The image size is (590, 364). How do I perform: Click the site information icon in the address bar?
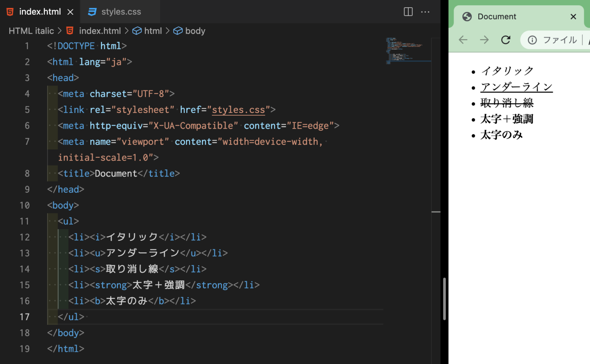point(532,40)
